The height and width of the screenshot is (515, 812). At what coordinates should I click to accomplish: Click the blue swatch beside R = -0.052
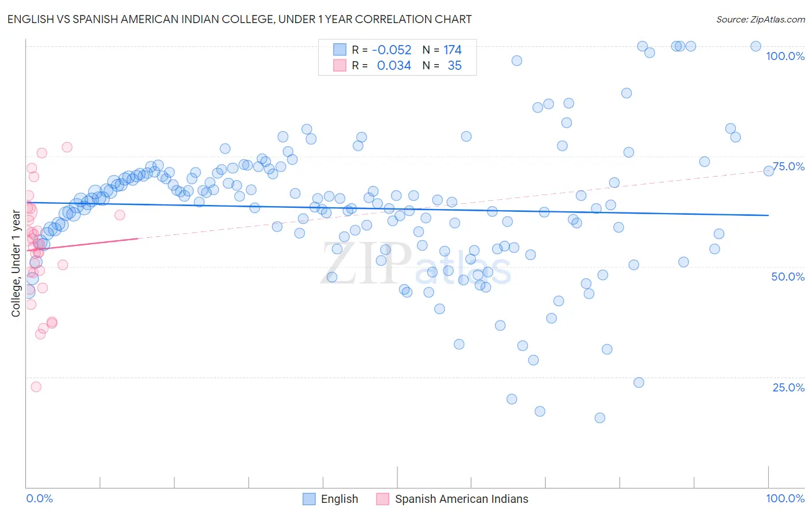(340, 50)
